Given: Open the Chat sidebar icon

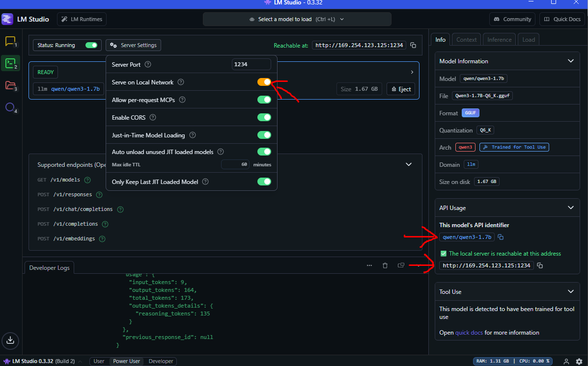Looking at the screenshot, I should (10, 42).
